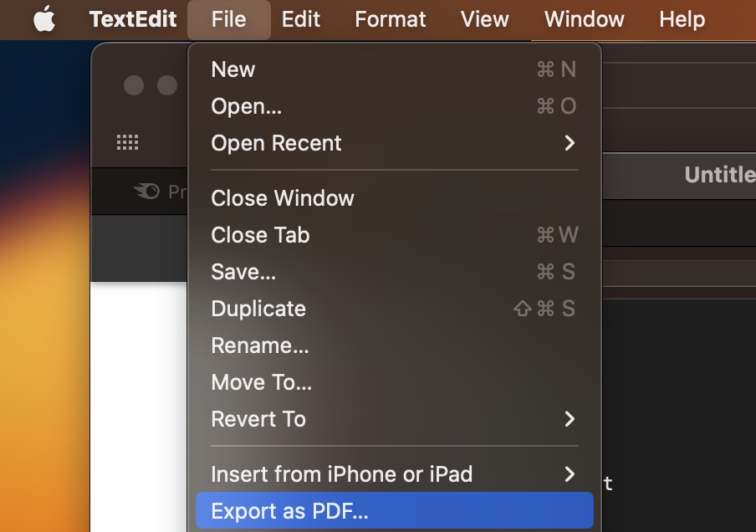Choose Save... from the menu
The width and height of the screenshot is (756, 532).
coord(243,272)
